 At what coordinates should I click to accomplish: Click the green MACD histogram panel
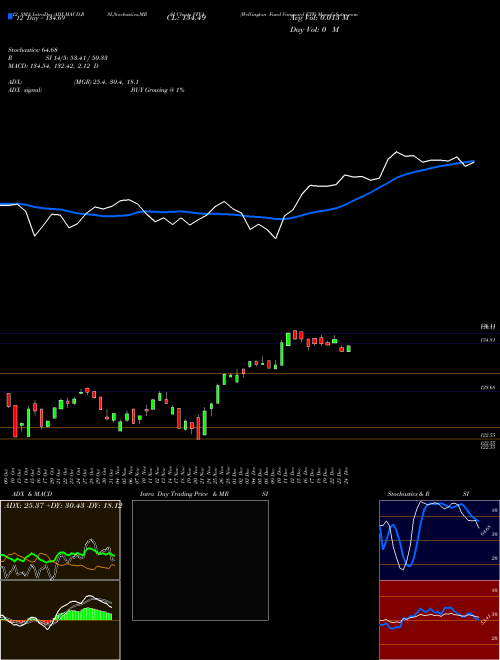pyautogui.click(x=60, y=620)
